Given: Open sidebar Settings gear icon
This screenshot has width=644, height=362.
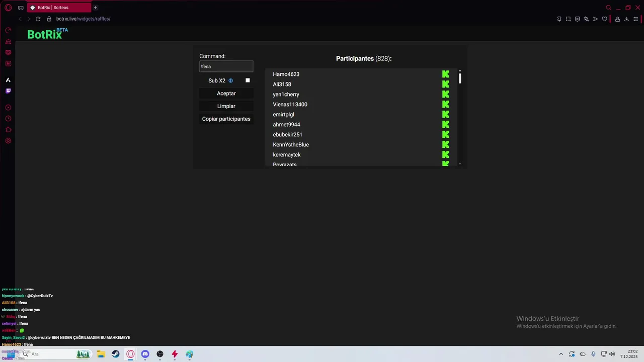Looking at the screenshot, I should (x=8, y=141).
